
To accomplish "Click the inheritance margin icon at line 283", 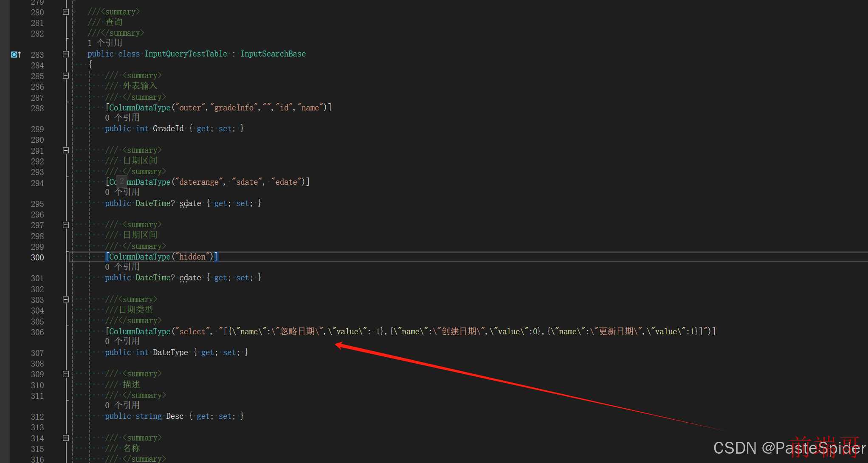I will point(16,54).
